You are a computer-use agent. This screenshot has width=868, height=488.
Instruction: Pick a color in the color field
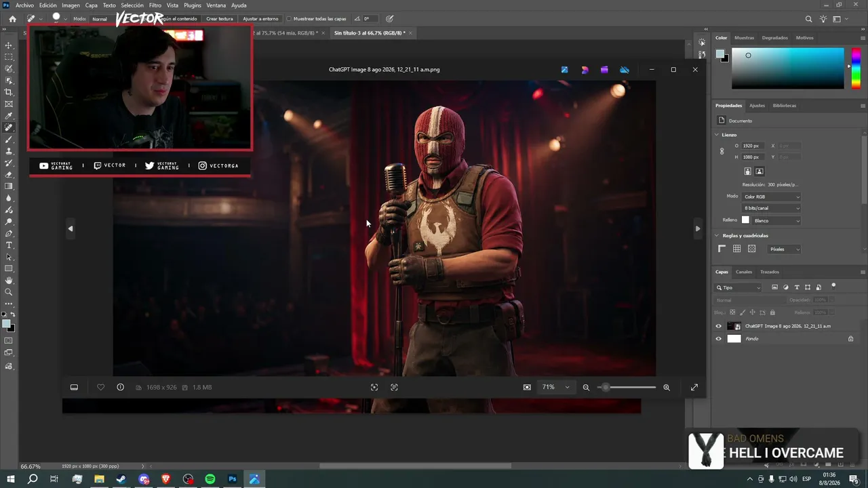click(788, 68)
